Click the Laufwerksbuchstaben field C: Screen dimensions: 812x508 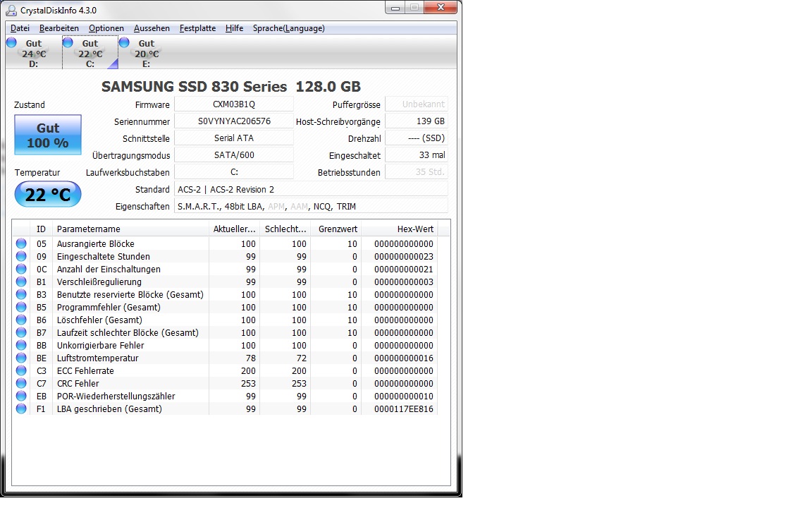(234, 172)
